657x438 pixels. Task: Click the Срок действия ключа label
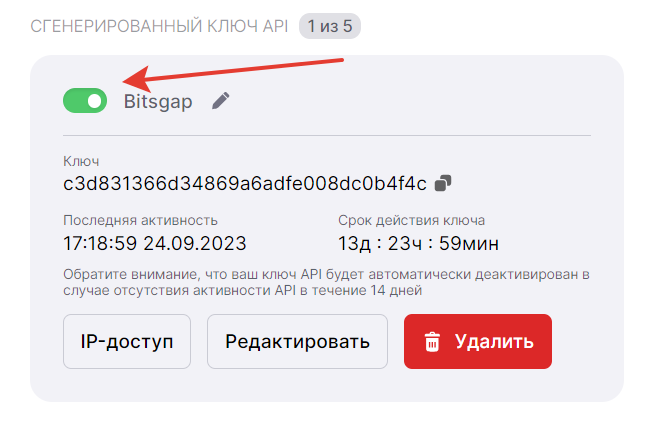click(411, 220)
